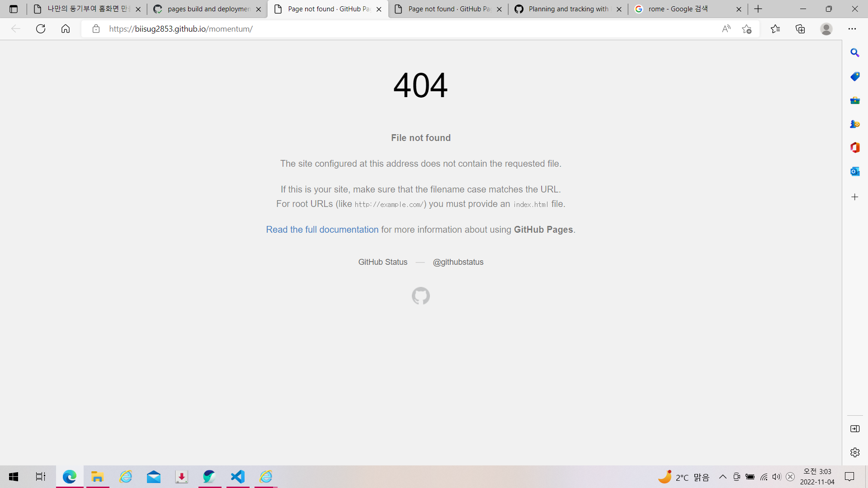This screenshot has height=488, width=868.
Task: Open sidebar settings gear
Action: pyautogui.click(x=855, y=452)
